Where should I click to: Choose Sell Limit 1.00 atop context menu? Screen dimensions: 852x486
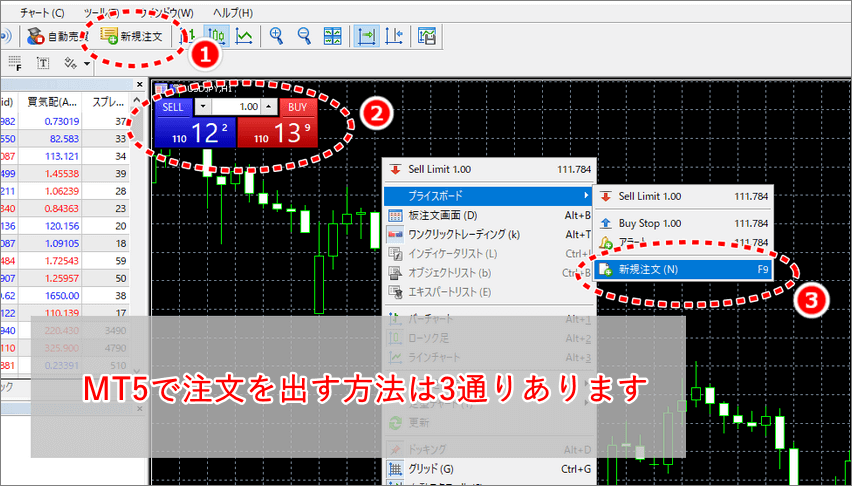click(490, 169)
